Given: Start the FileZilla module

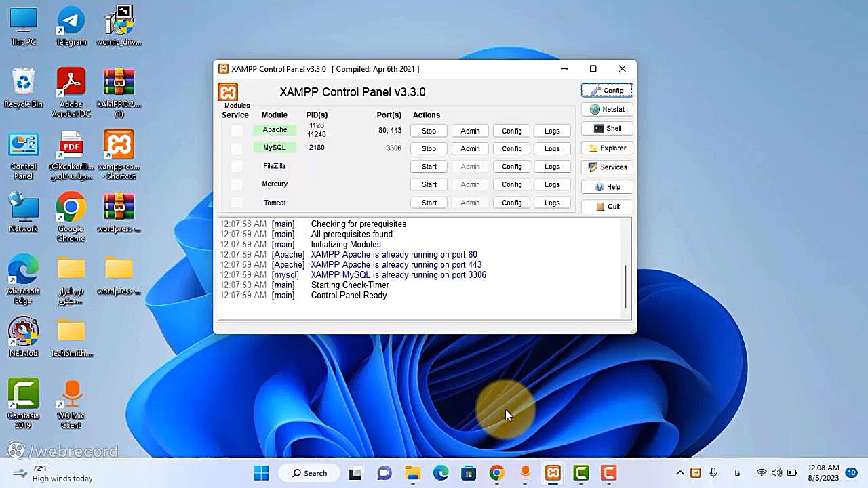Looking at the screenshot, I should point(429,167).
